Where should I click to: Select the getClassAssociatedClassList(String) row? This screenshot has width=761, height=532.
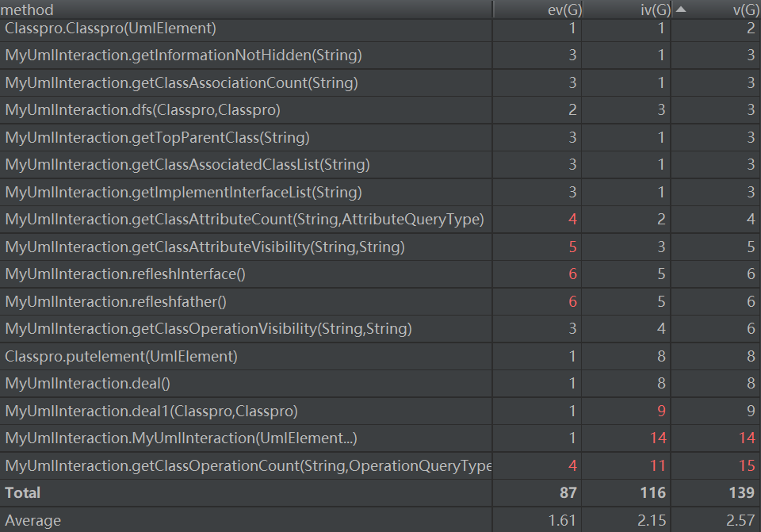pos(187,165)
